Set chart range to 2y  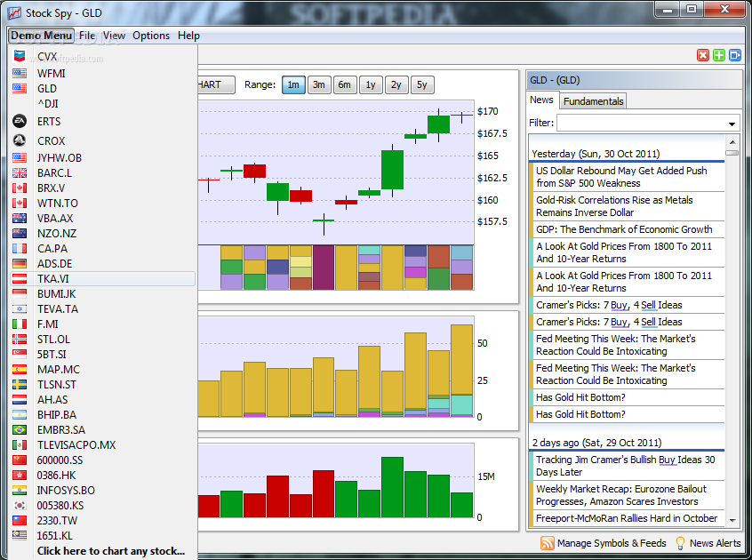pos(396,84)
